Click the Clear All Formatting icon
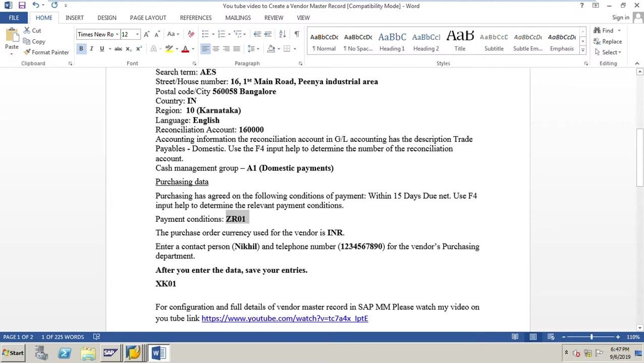The height and width of the screenshot is (363, 644). coord(191,34)
